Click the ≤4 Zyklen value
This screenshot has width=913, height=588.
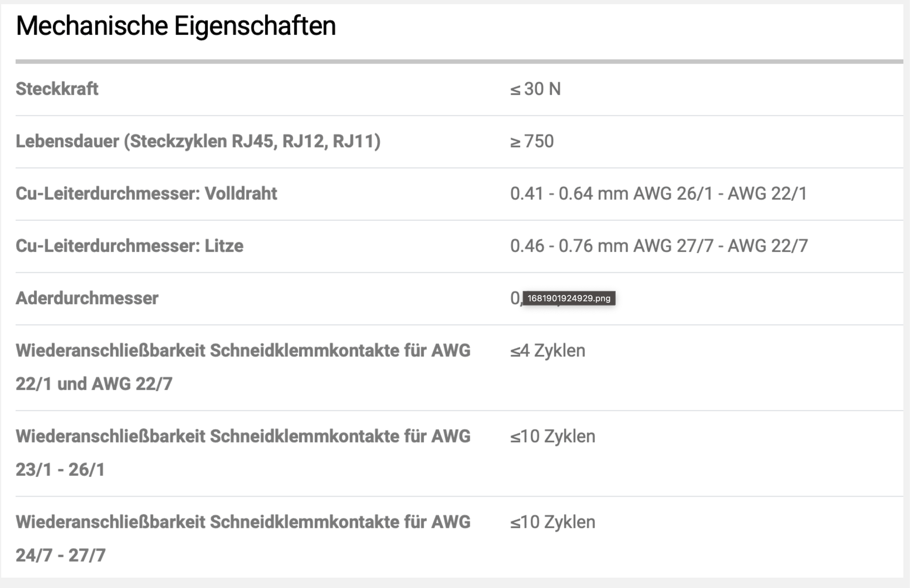click(x=548, y=350)
